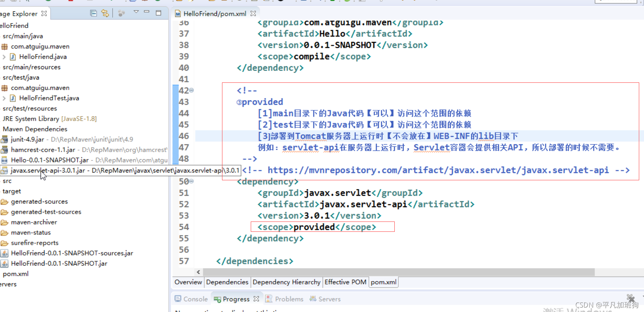Expand the HelloFriend.java tree node
This screenshot has width=644, height=312.
[4, 57]
